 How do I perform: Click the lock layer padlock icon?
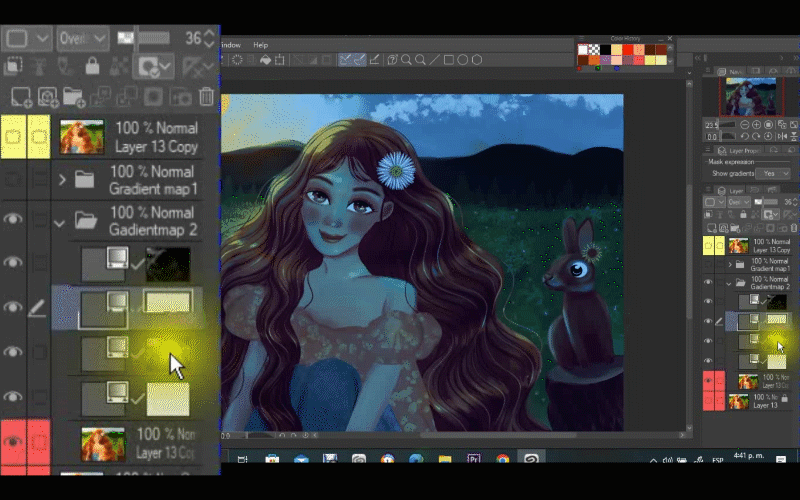92,66
